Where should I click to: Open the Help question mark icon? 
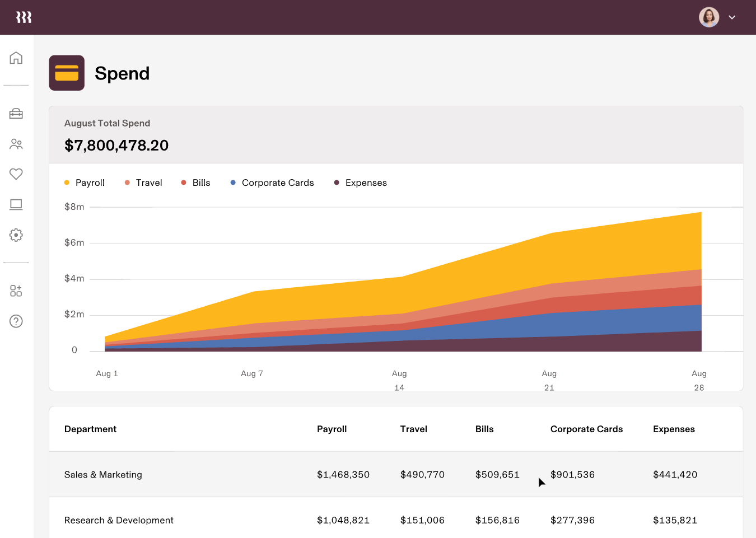pos(16,321)
